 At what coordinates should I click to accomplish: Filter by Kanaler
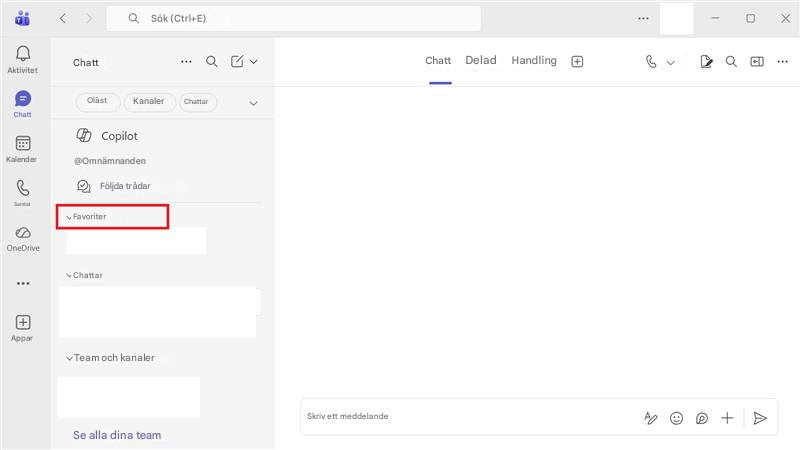148,101
